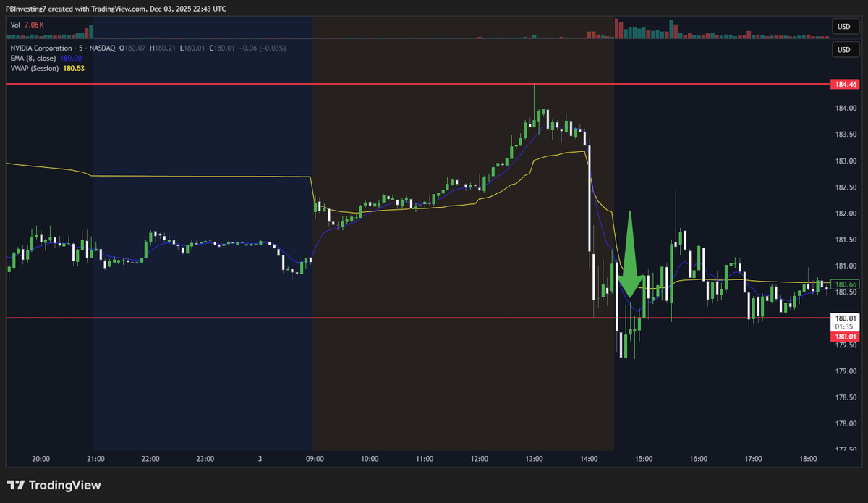868x503 pixels.
Task: Click the 183.50 price axis tick
Action: click(x=846, y=135)
